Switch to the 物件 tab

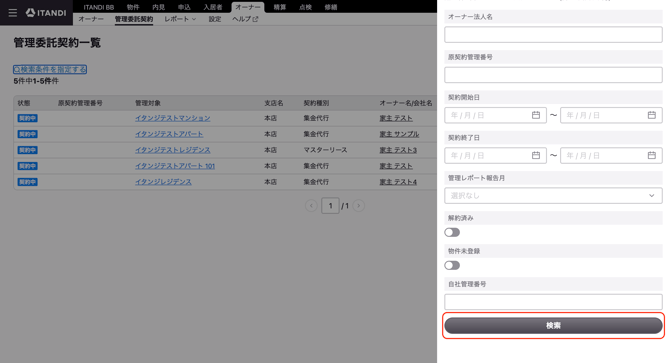[x=133, y=7]
